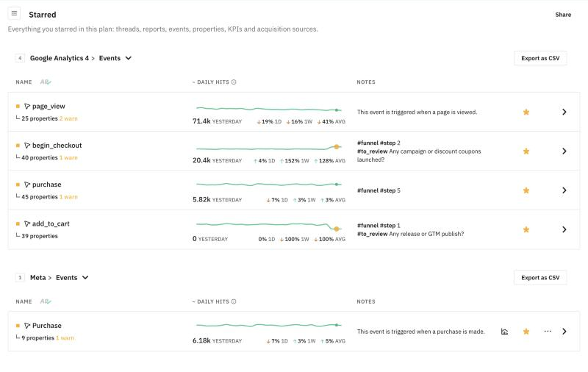The image size is (588, 372).
Task: Click '40 properties' under begin_checkout
Action: tap(40, 158)
